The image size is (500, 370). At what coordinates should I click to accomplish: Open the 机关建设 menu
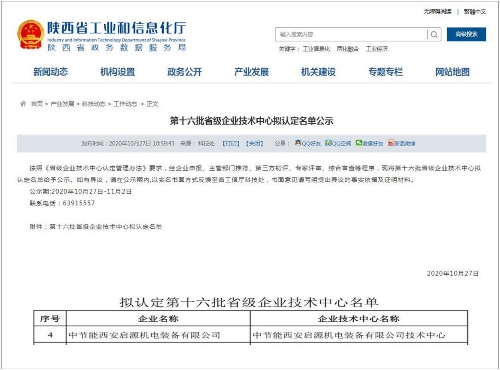(x=318, y=72)
